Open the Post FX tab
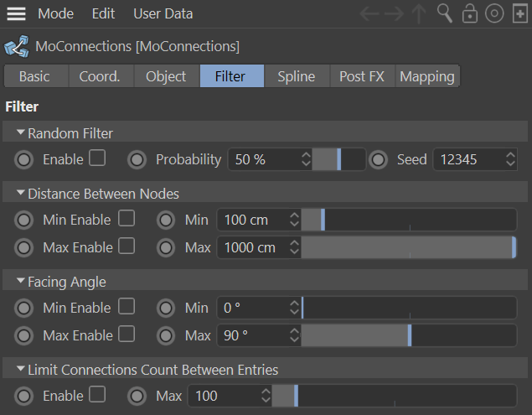This screenshot has width=532, height=415. pos(361,76)
